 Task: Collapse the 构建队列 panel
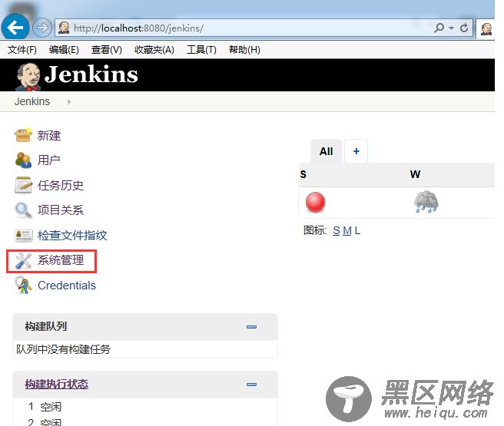point(251,327)
